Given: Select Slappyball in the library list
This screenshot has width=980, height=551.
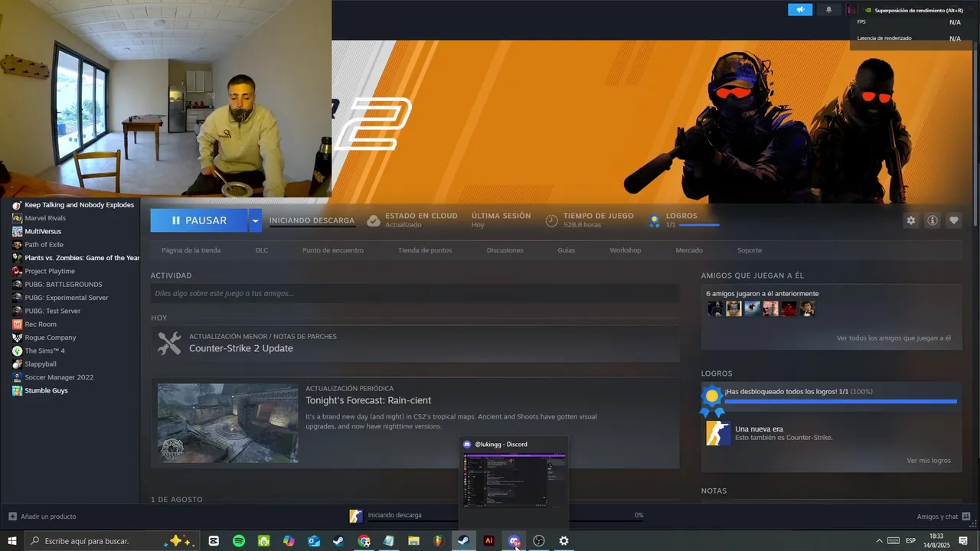Looking at the screenshot, I should pyautogui.click(x=41, y=364).
